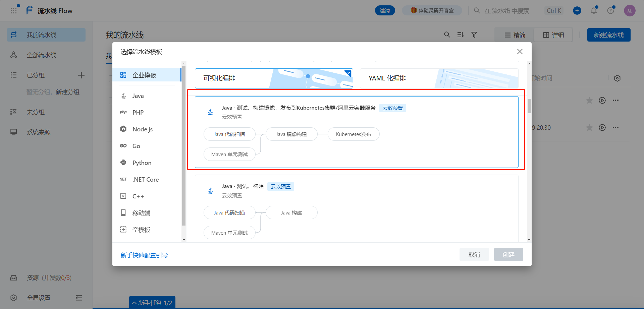Select the Java Kubernetes deployment template card
Image resolution: width=644 pixels, height=309 pixels.
click(x=357, y=132)
